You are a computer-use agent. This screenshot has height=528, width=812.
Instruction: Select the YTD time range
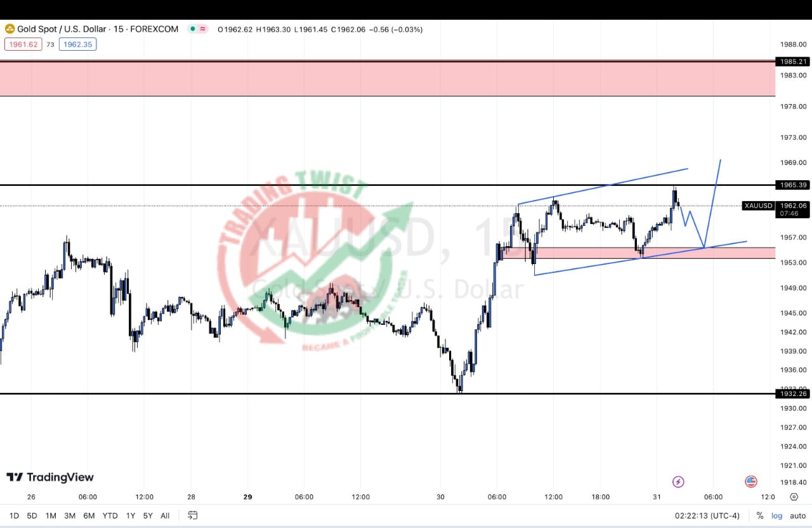(x=110, y=516)
